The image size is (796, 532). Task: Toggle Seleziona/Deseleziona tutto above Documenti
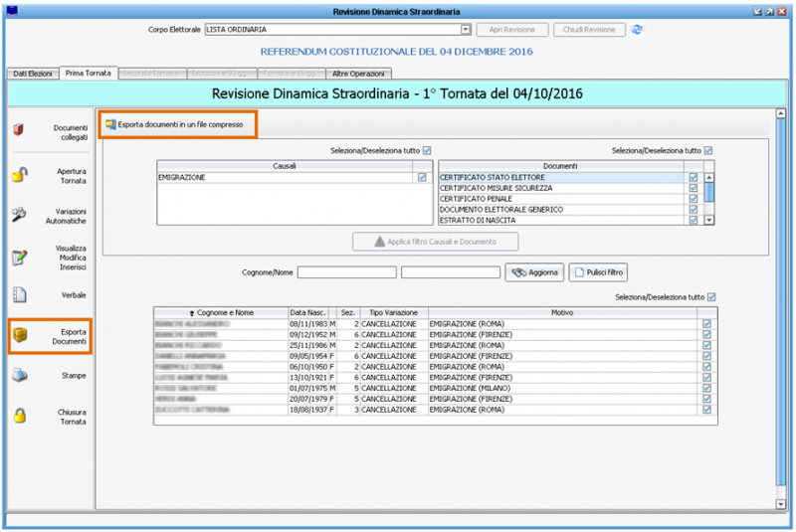pos(708,150)
